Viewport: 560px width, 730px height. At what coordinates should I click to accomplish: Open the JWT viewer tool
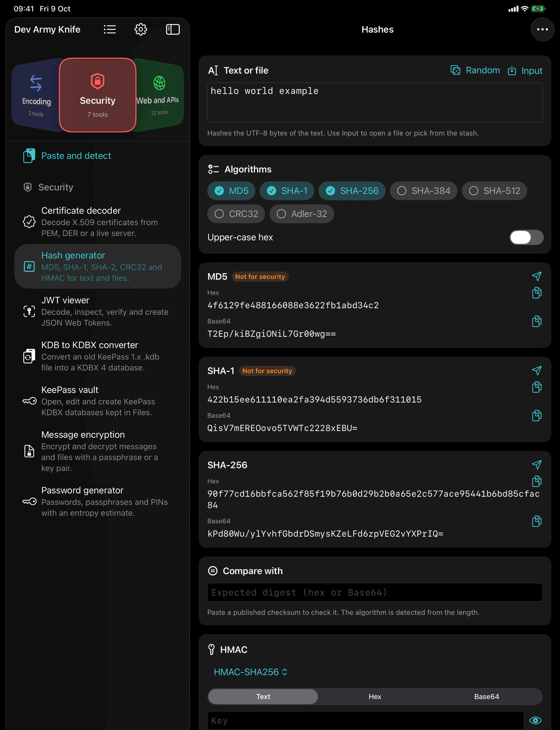point(98,311)
